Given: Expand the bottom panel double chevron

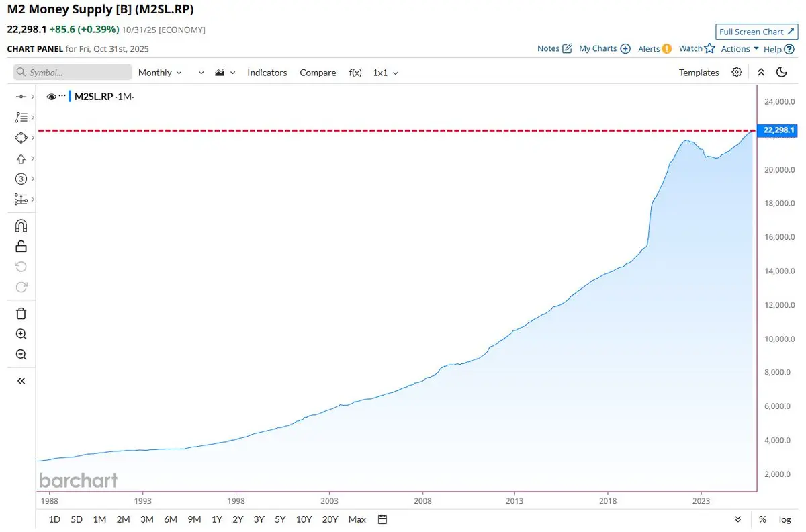Looking at the screenshot, I should (738, 519).
